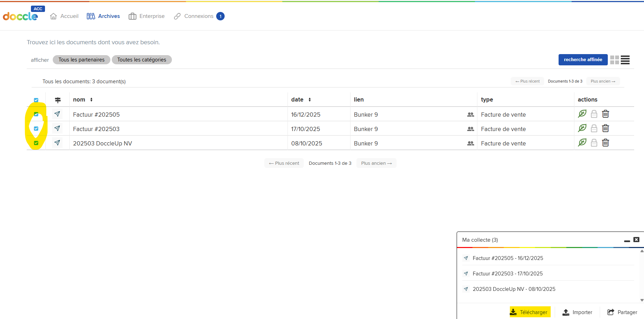This screenshot has height=319, width=644.
Task: Open the Enterprise menu item
Action: (147, 16)
